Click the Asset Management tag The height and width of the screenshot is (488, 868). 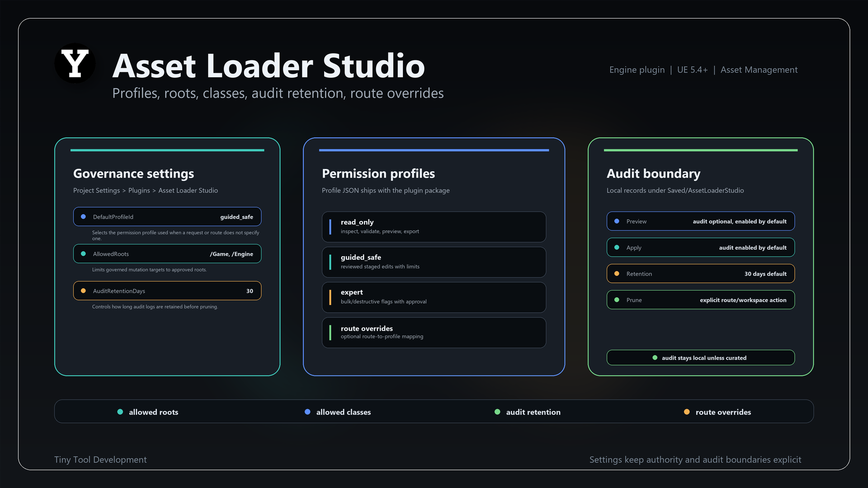[759, 70]
